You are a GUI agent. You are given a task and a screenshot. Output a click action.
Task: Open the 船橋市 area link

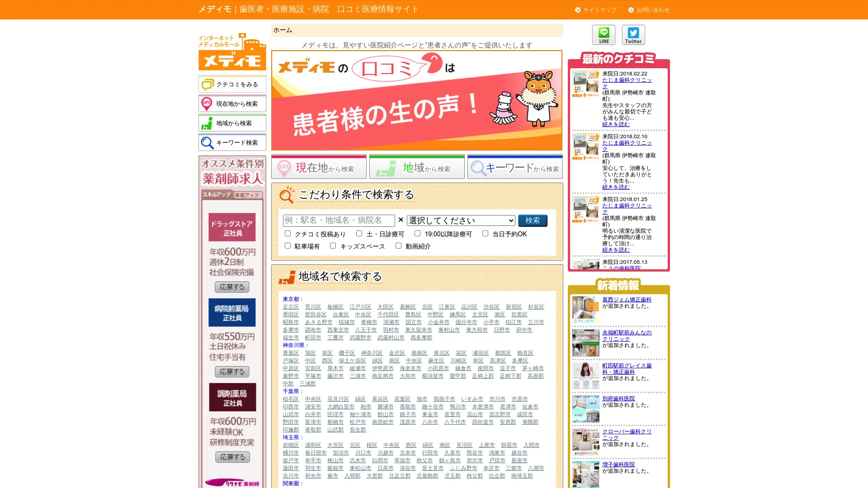pyautogui.click(x=335, y=422)
